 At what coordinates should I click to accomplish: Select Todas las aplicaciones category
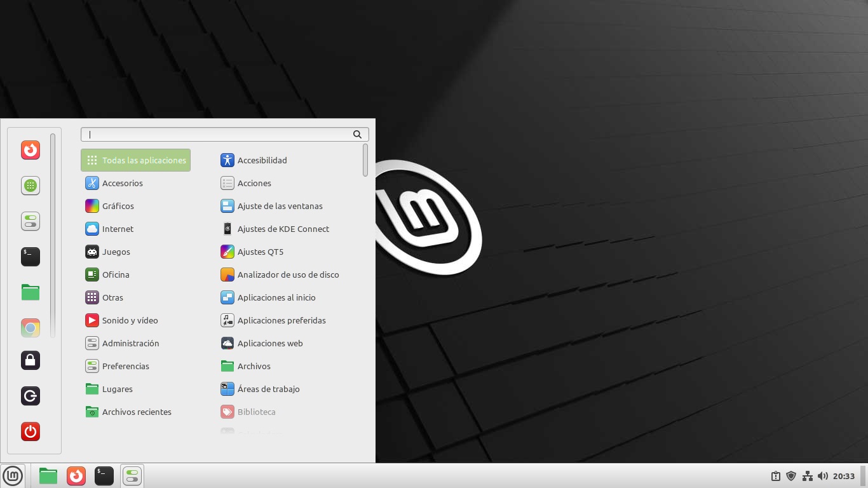coord(135,160)
